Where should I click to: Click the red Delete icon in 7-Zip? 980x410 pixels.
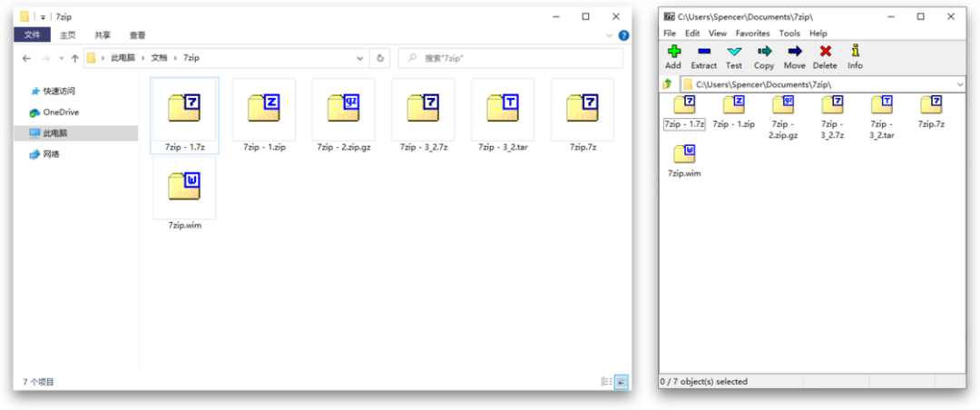tap(825, 51)
